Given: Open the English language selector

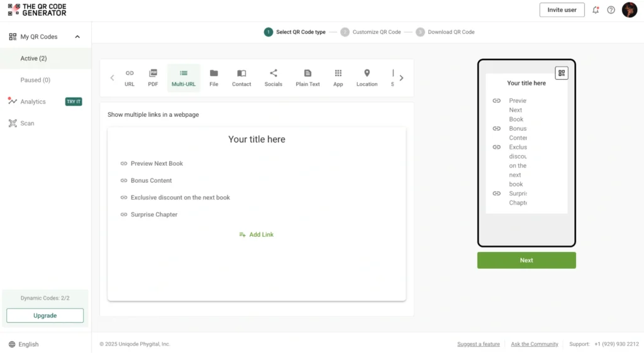Looking at the screenshot, I should (24, 344).
